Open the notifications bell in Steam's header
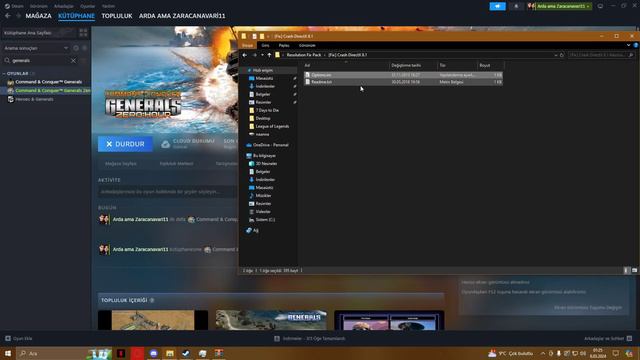Image resolution: width=640 pixels, height=360 pixels. [x=516, y=6]
